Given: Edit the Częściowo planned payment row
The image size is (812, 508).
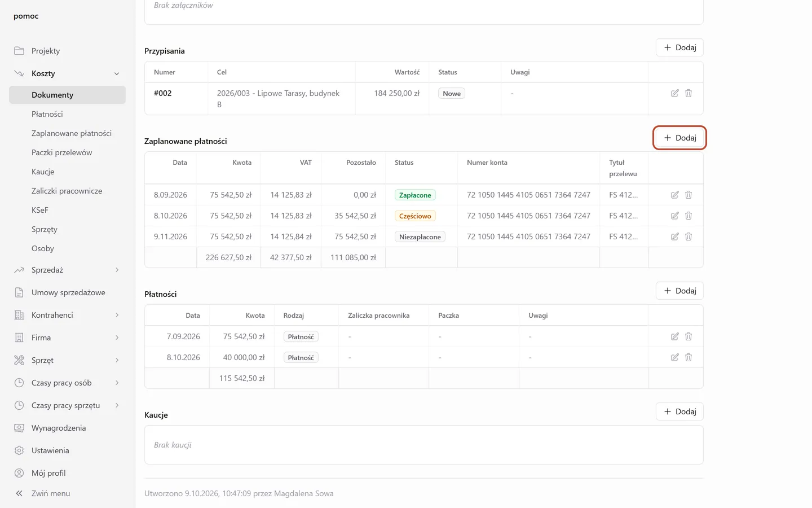Looking at the screenshot, I should click(674, 216).
